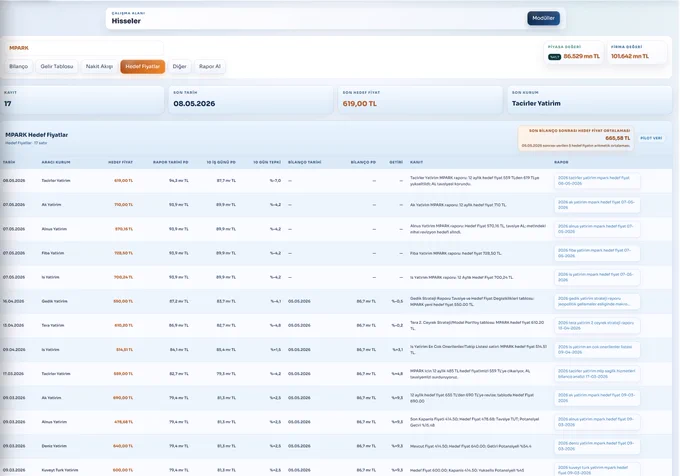Click the Deniz Yatirim broker name
Image resolution: width=680 pixels, height=476 pixels.
tap(54, 446)
